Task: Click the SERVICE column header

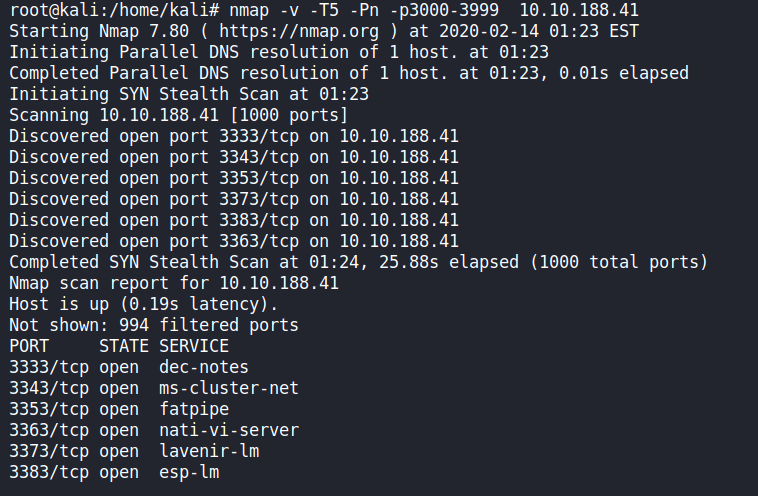Action: [x=193, y=346]
